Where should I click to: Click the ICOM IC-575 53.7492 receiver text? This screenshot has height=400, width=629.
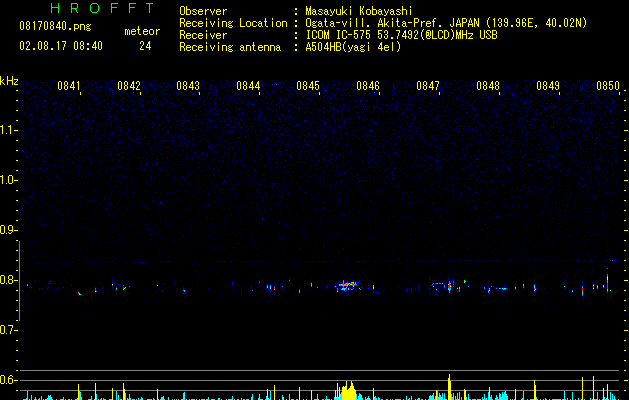pyautogui.click(x=401, y=35)
